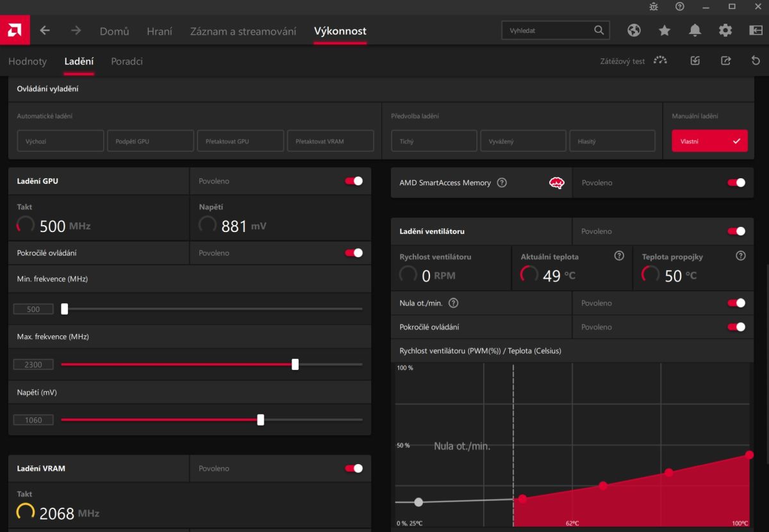Open notifications bell icon

695,30
